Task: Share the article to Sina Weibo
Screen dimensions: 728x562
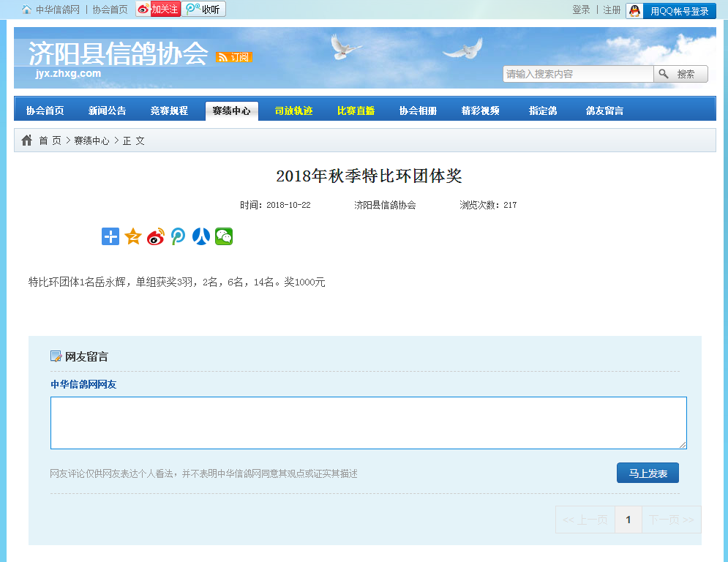Action: pyautogui.click(x=156, y=236)
